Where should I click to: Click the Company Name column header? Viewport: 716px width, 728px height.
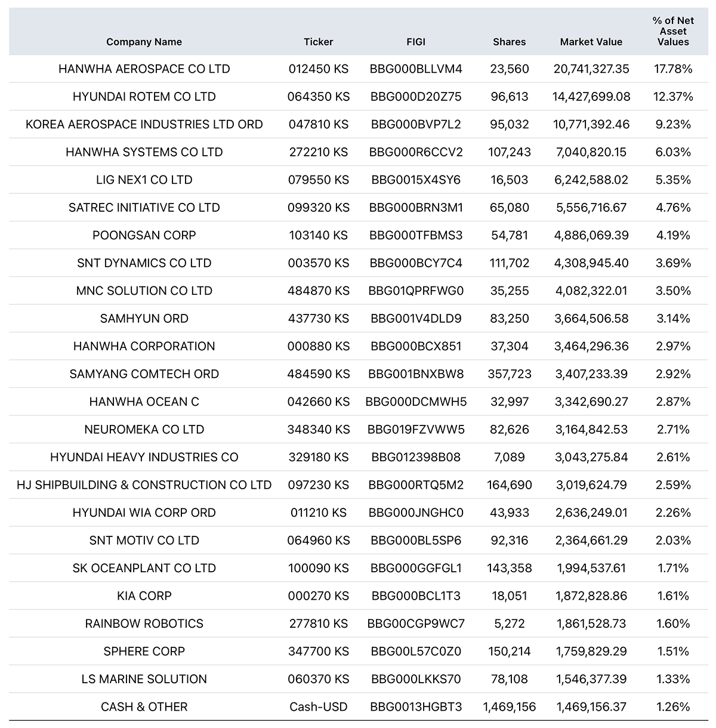[144, 42]
